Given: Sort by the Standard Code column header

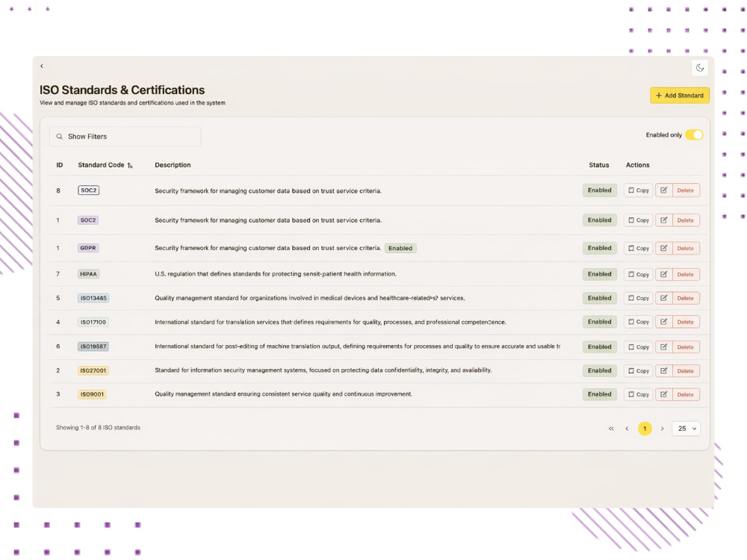Looking at the screenshot, I should [105, 165].
